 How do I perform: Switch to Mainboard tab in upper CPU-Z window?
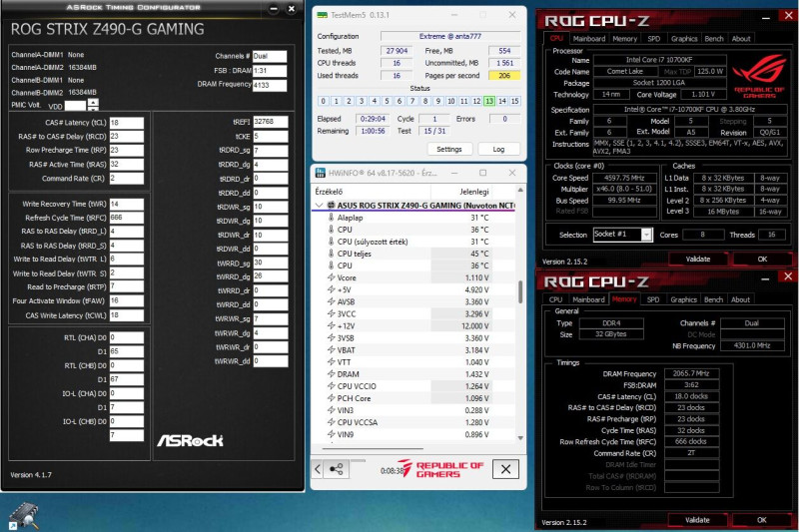(588, 39)
